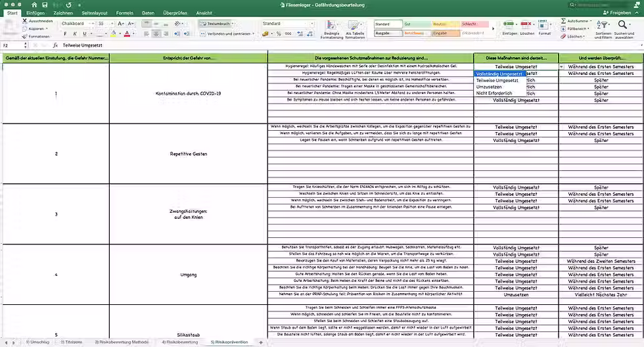Viewport: 644px width, 347px height.
Task: Click the Redo circular arrow icon
Action: coord(68,5)
